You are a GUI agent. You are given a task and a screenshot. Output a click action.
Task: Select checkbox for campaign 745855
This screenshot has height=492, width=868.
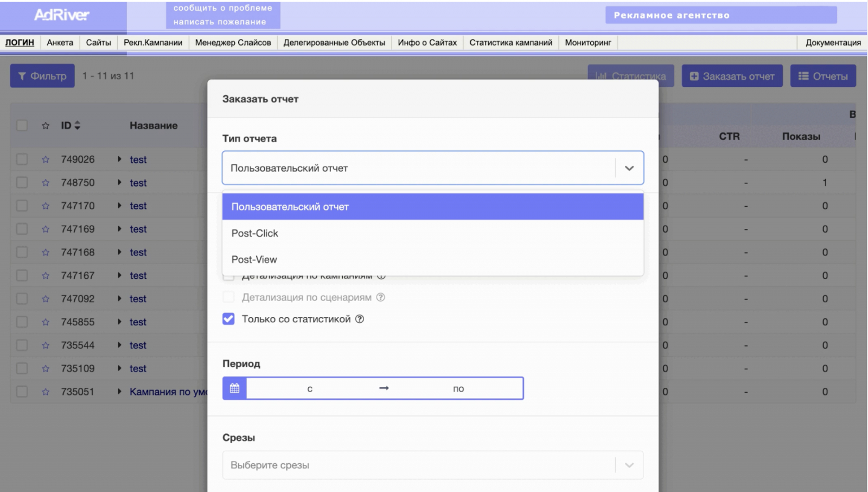point(22,322)
